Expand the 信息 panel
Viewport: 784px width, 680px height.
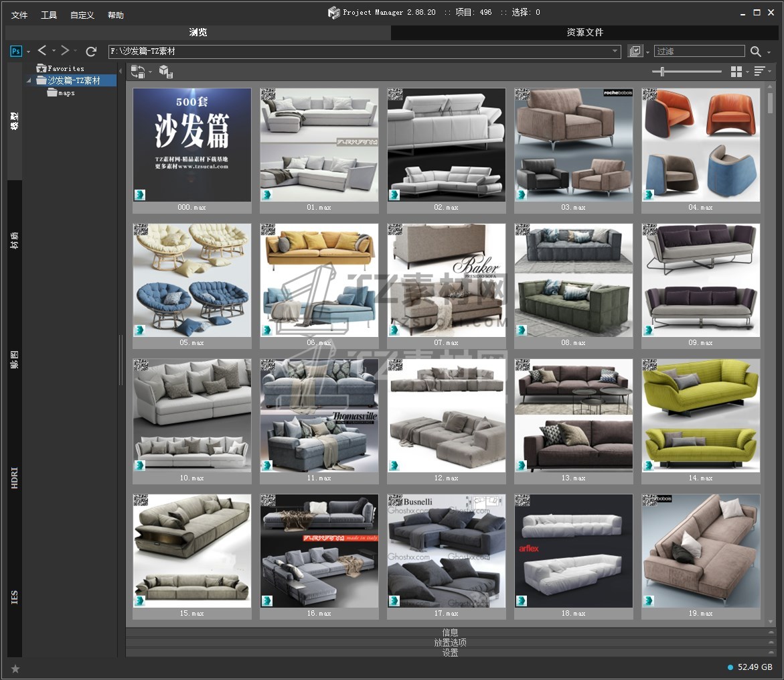click(450, 632)
